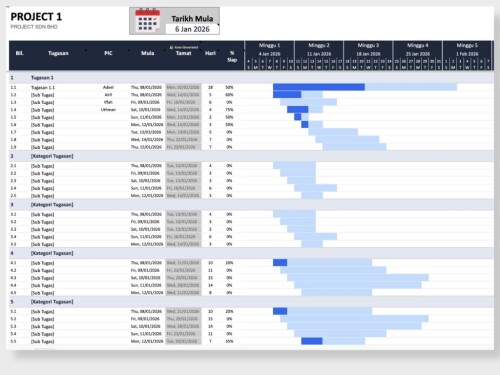Select the Tugasan 1.1 task name
Image resolution: width=500 pixels, height=375 pixels.
43,87
